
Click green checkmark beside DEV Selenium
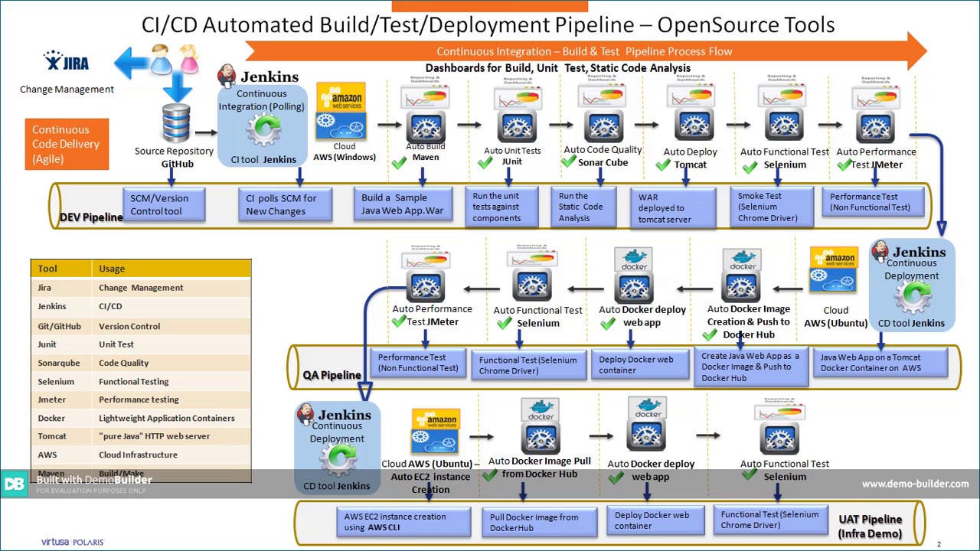[x=751, y=165]
